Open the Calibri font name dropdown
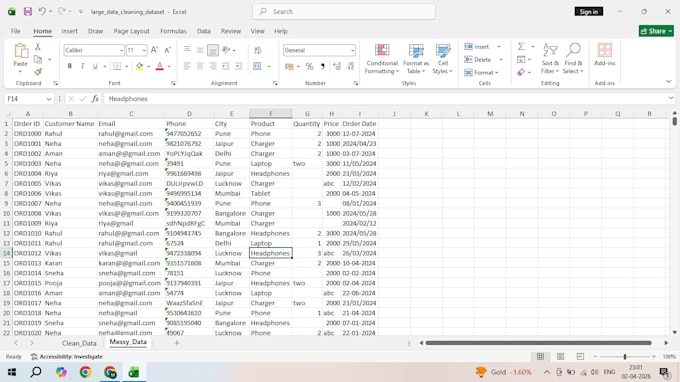The width and height of the screenshot is (680, 382). [x=121, y=51]
